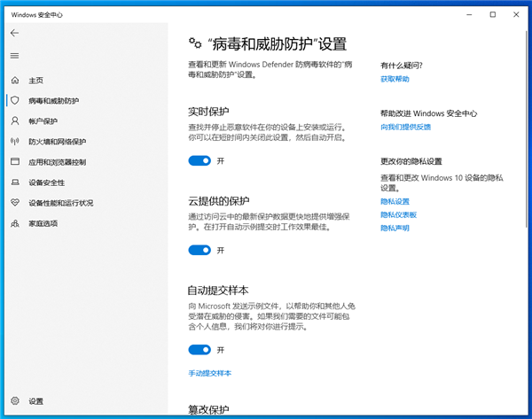Image resolution: width=532 pixels, height=419 pixels.
Task: Open the 获取帮助 link
Action: point(395,79)
